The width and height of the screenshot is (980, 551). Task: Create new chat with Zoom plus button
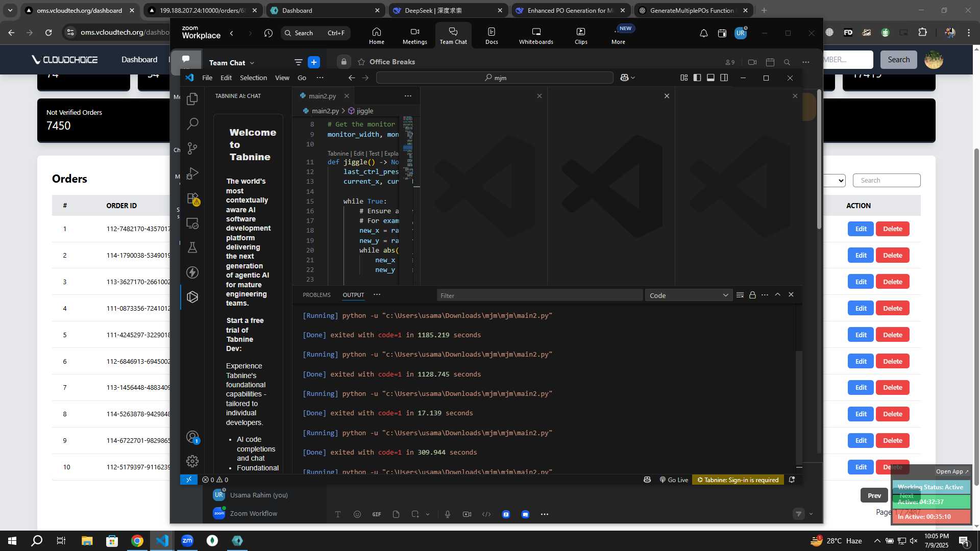point(314,62)
